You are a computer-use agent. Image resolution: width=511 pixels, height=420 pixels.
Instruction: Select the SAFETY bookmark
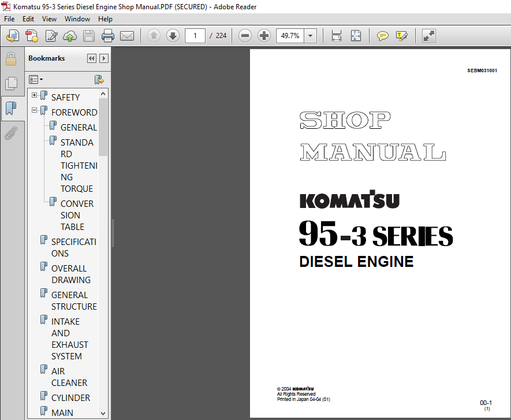coord(65,97)
